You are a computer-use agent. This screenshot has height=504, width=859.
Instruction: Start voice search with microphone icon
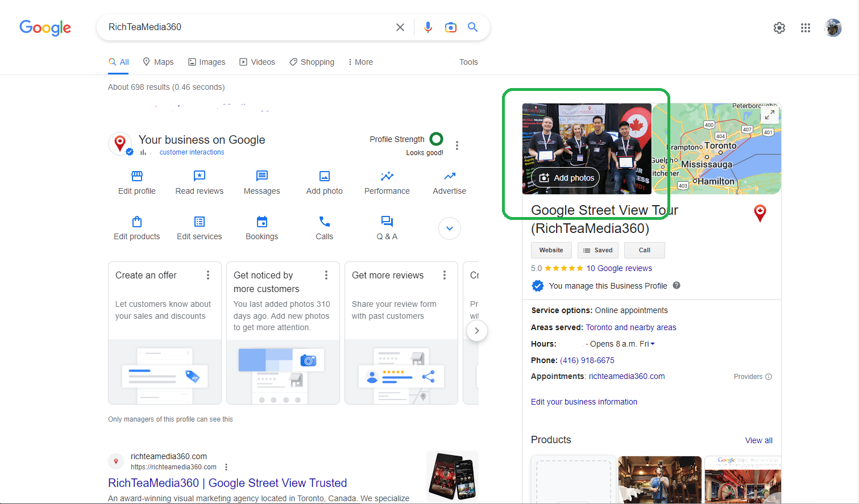428,27
